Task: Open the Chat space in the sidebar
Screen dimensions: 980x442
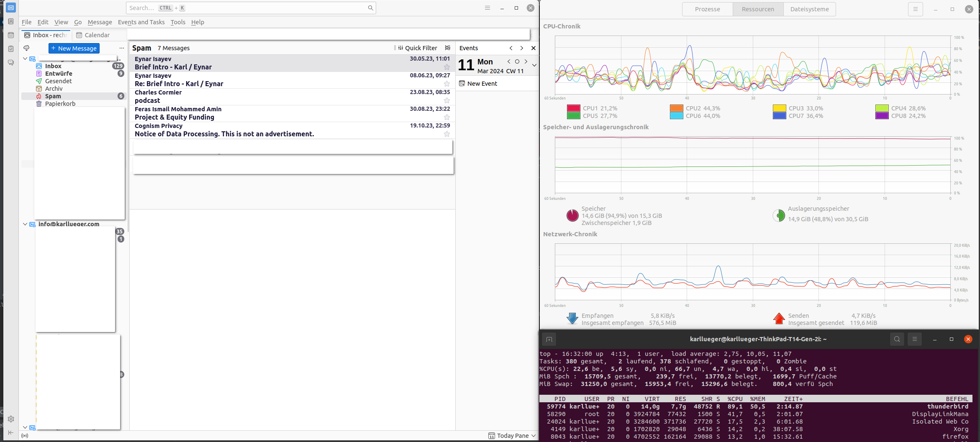Action: tap(11, 63)
